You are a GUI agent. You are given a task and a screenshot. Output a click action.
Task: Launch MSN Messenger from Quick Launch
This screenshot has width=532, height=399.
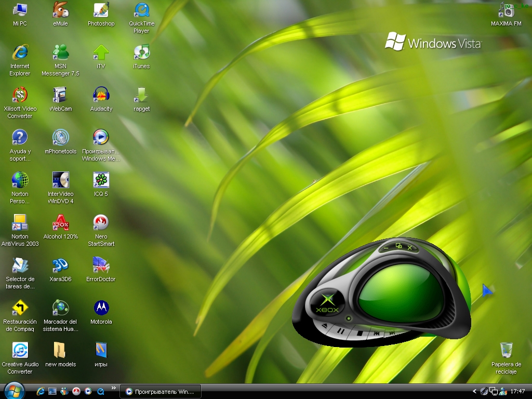64,392
